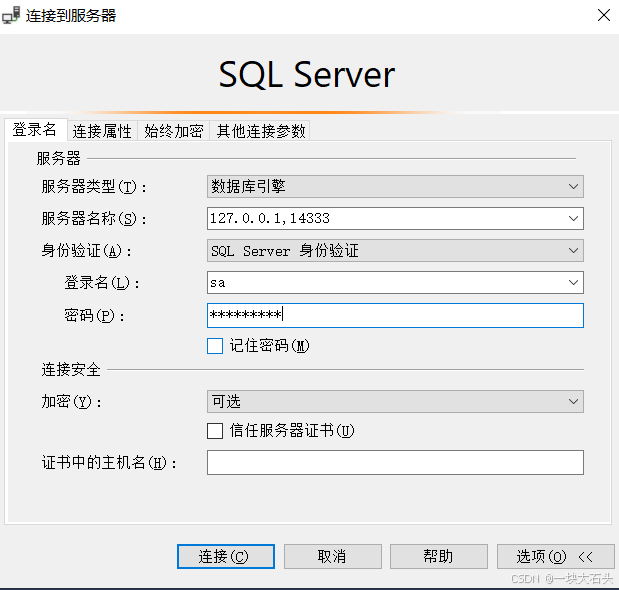619x590 pixels.
Task: Expand the 登录名 dropdown arrow
Action: (x=573, y=282)
